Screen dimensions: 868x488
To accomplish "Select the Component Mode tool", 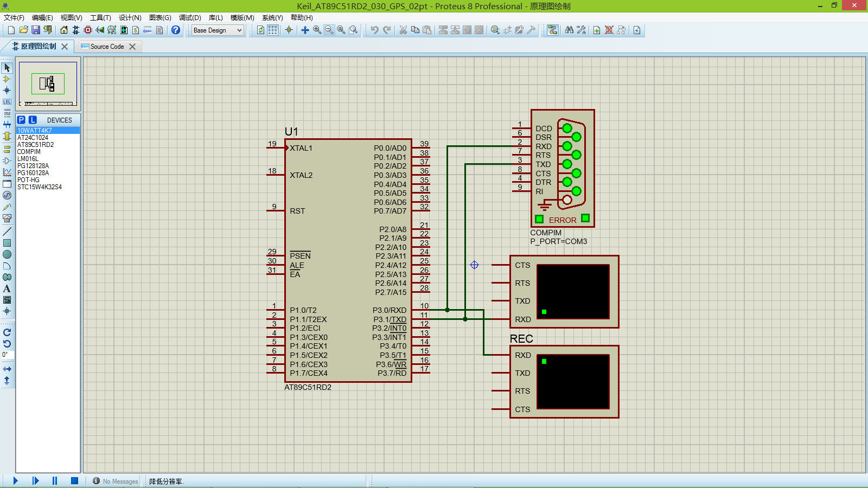I will (x=7, y=79).
